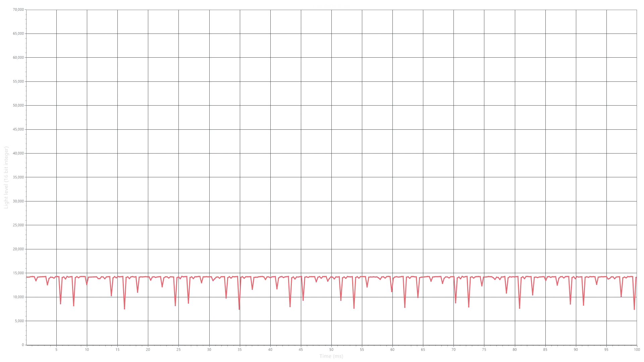Screen dimensions: 644x362
Task: Click the lowest y-axis tick label above the origin
Action: click(x=18, y=322)
